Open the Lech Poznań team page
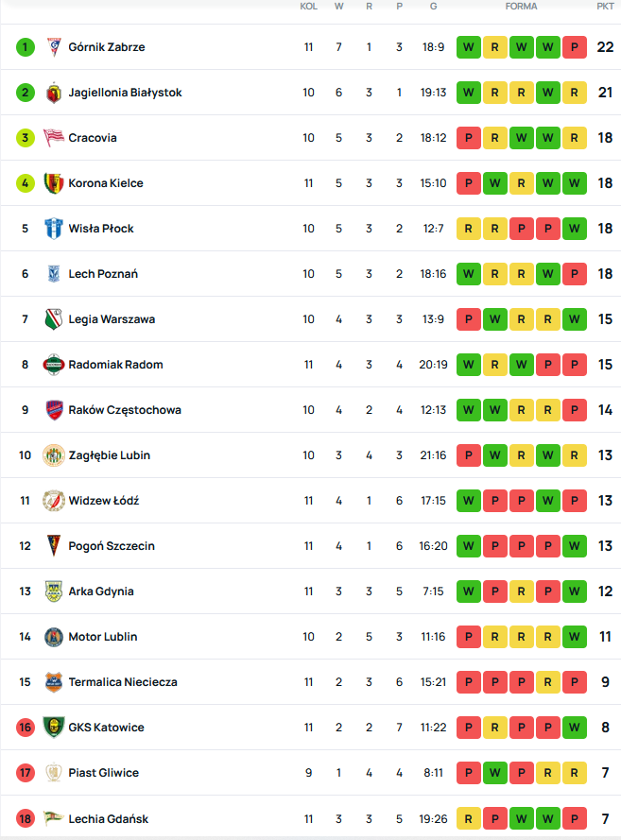 click(103, 274)
